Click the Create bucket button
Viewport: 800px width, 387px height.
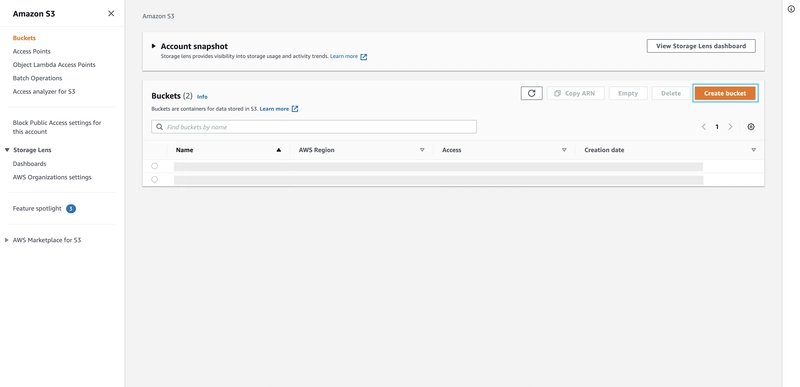(725, 93)
